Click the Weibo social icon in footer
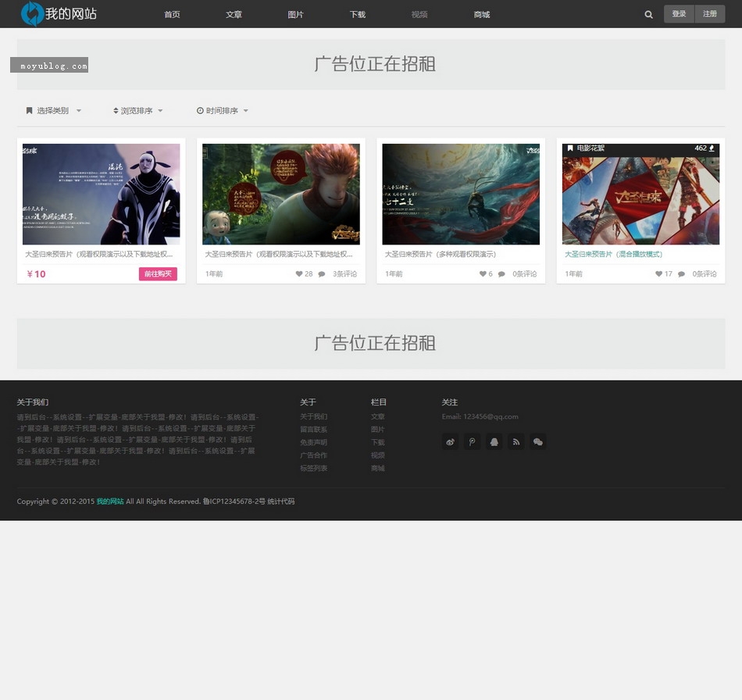This screenshot has height=700, width=742. coord(450,441)
